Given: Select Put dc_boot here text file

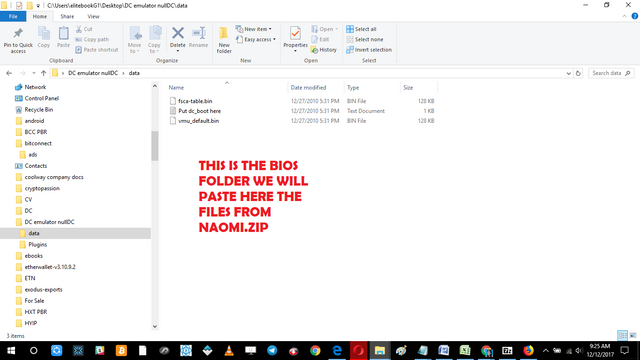Looking at the screenshot, I should (x=200, y=111).
